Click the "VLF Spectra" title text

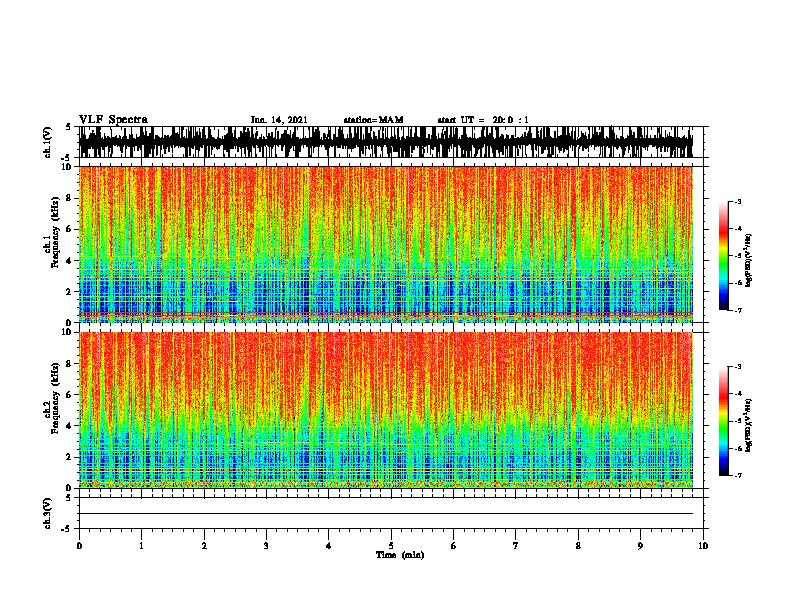[113, 120]
